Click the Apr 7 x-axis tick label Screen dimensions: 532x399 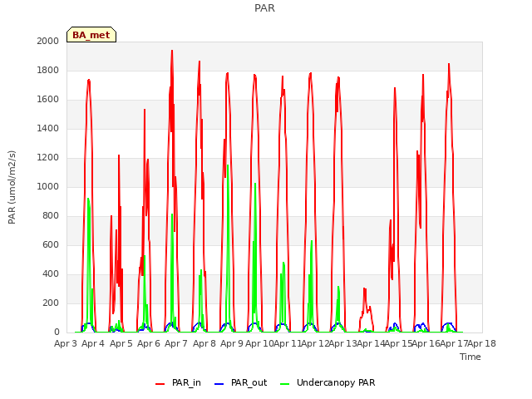click(x=176, y=343)
